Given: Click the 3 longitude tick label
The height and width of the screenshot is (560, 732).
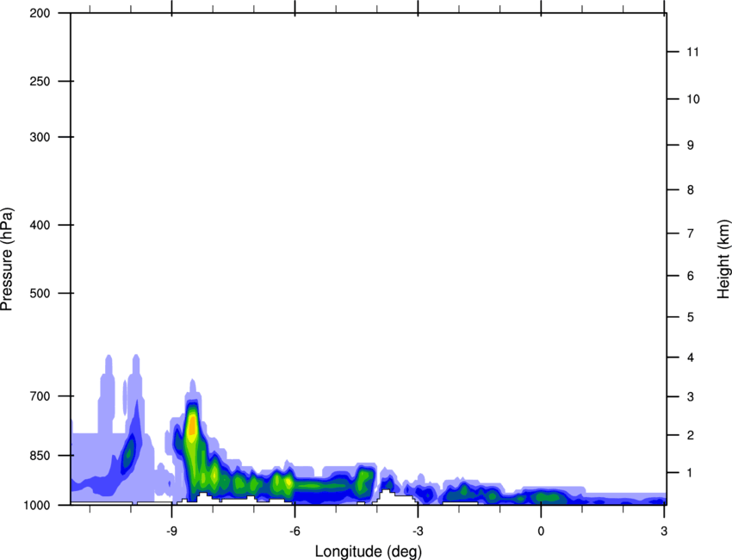Looking at the screenshot, I should 664,532.
